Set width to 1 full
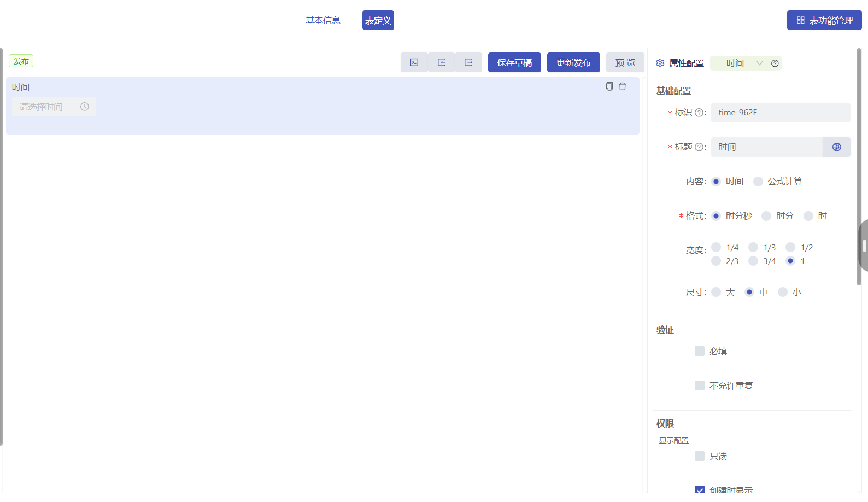The width and height of the screenshot is (868, 502). (790, 261)
